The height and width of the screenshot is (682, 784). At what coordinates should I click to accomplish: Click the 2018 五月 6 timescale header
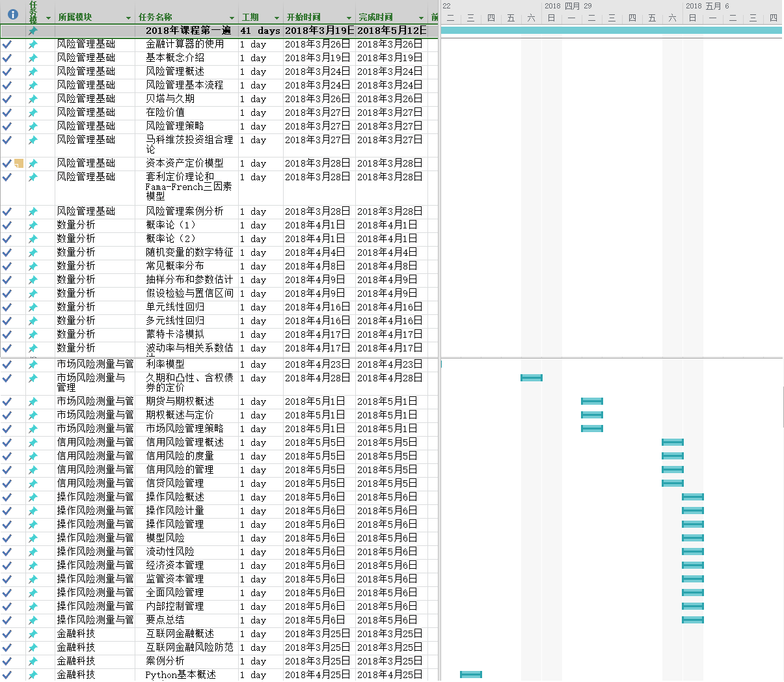click(x=707, y=6)
